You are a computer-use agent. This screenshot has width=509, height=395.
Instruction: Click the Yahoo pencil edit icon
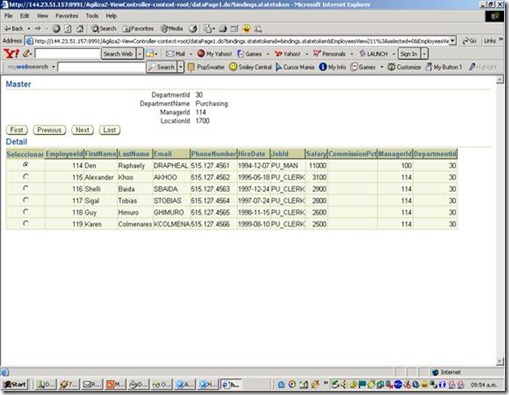27,53
